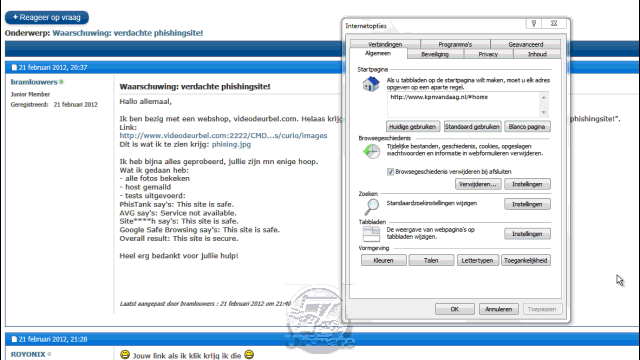Toggle Browsegeschiedenis verwijderen bij afsluiten checkbox

coord(390,172)
